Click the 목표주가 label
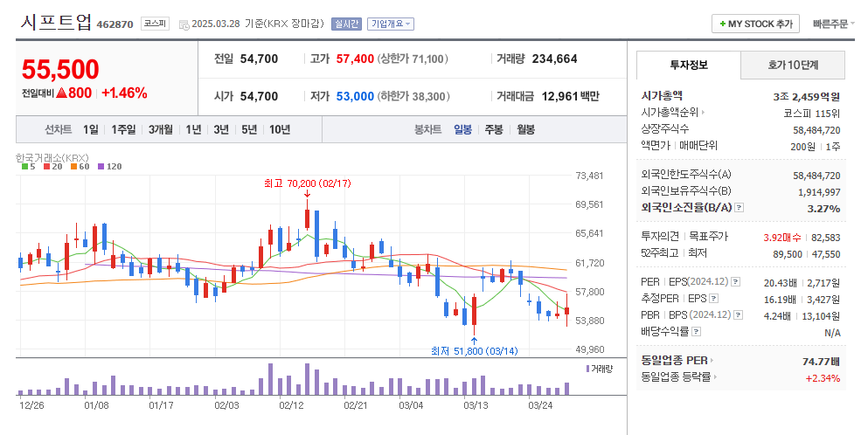 (709, 237)
